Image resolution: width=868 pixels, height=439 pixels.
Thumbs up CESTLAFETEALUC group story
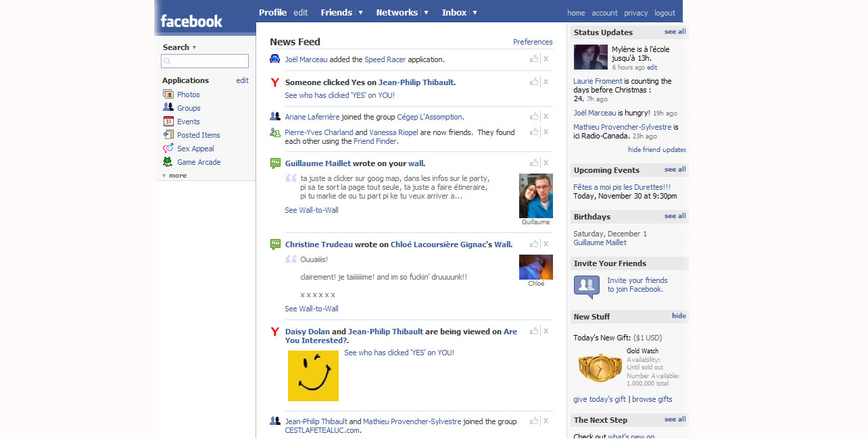[534, 421]
